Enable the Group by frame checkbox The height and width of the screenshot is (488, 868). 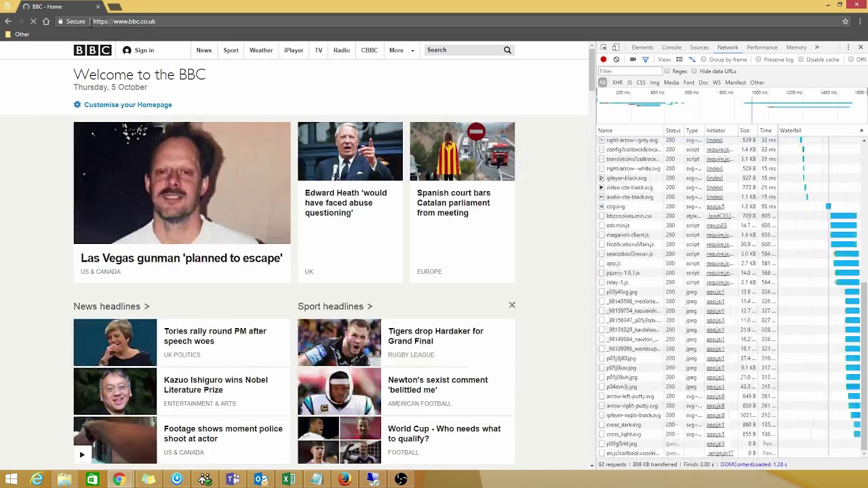click(703, 60)
